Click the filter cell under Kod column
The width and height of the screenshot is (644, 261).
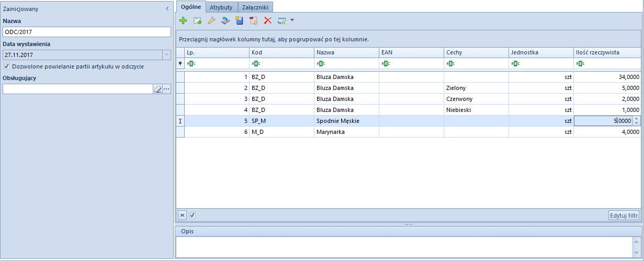[281, 63]
